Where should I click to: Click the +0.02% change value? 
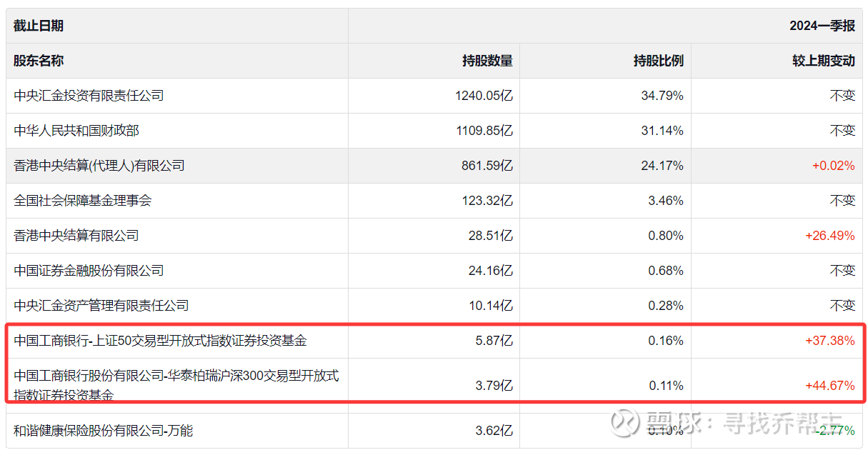pyautogui.click(x=833, y=166)
